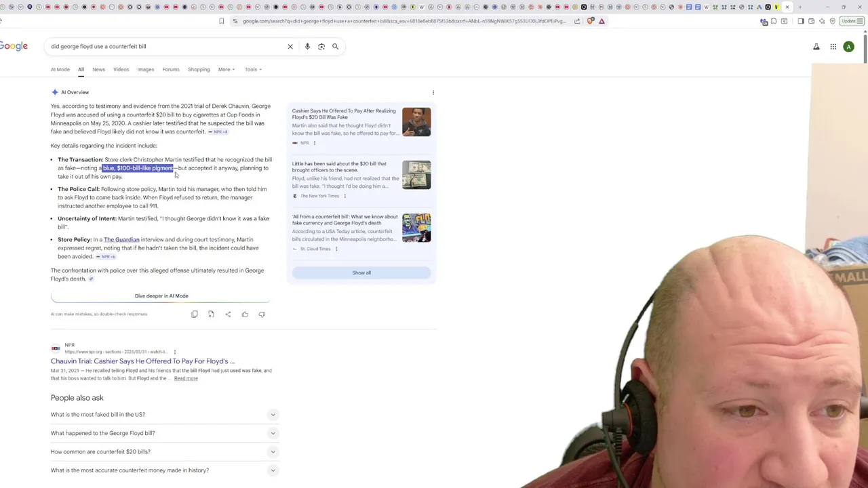Click Dive deeper in AI Mode button

tap(161, 296)
